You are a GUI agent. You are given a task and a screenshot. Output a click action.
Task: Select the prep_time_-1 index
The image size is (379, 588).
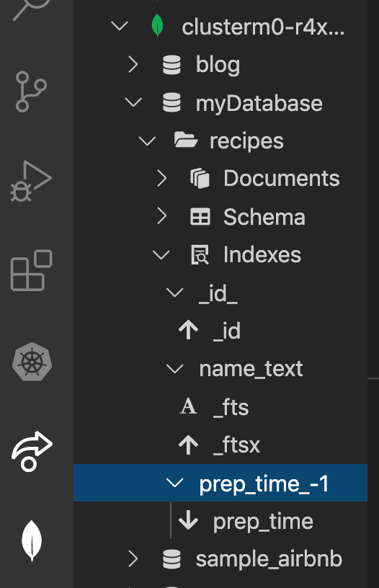(x=220, y=483)
